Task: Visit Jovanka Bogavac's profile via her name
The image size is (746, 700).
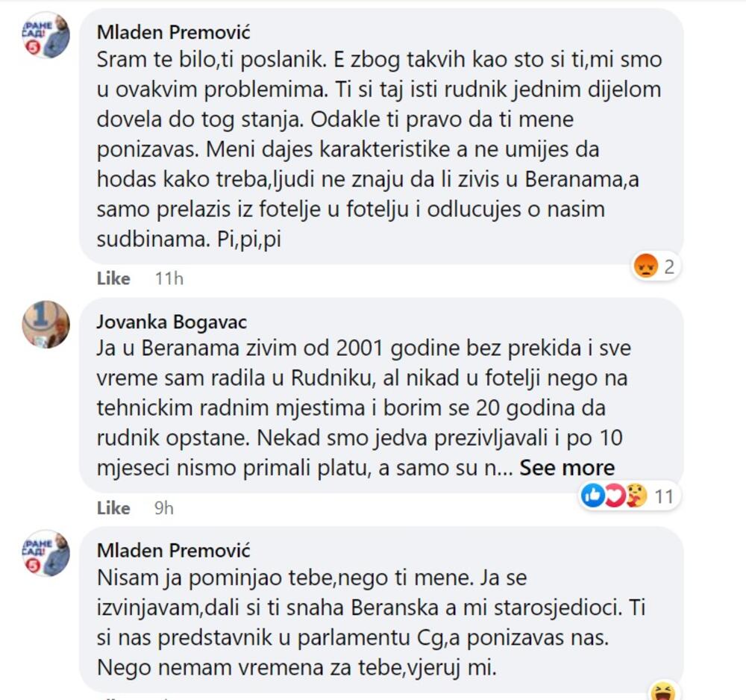Action: pos(172,322)
